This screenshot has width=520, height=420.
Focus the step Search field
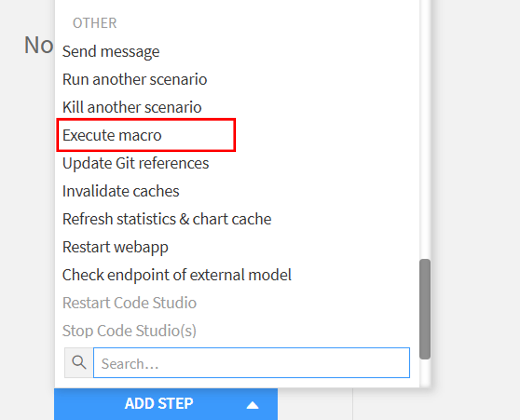(x=251, y=363)
